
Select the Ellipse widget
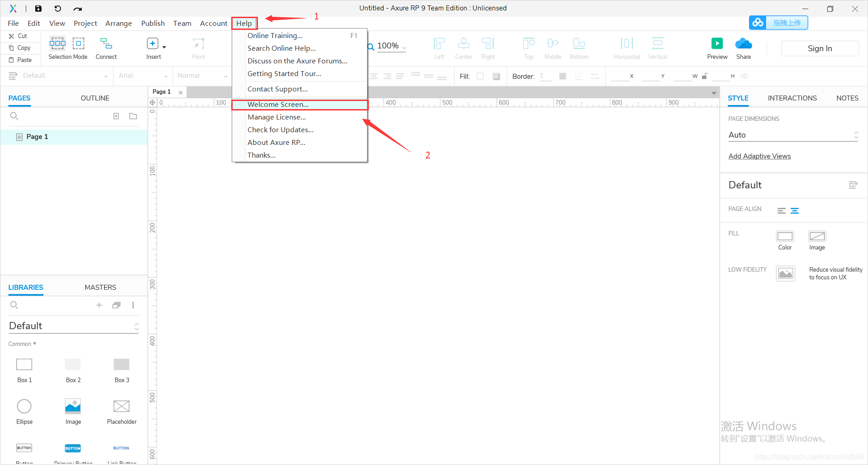[24, 412]
